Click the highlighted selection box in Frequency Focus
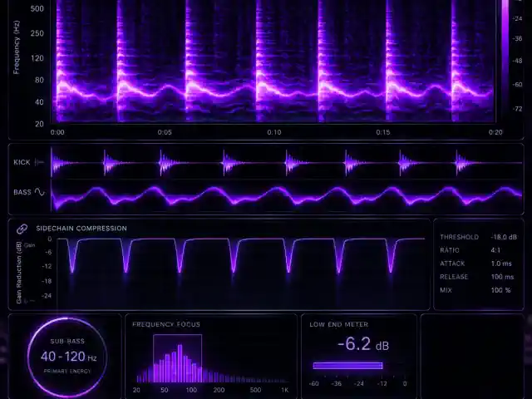 (x=177, y=358)
